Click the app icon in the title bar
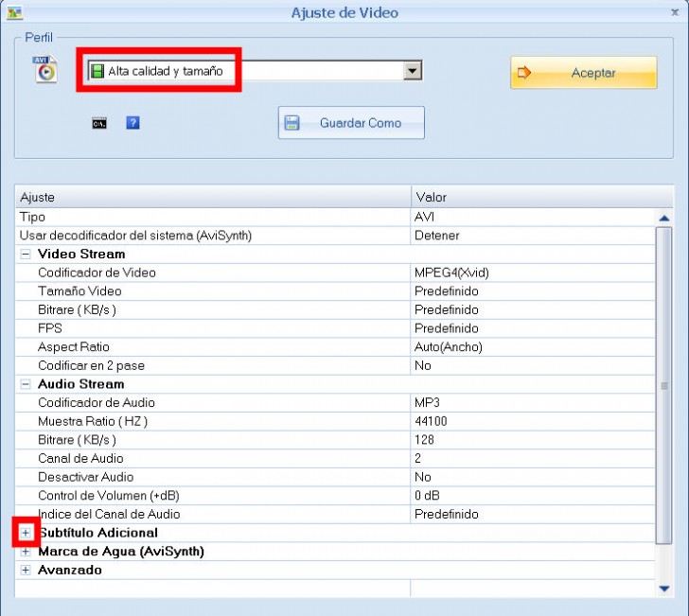The width and height of the screenshot is (689, 616). pyautogui.click(x=14, y=12)
